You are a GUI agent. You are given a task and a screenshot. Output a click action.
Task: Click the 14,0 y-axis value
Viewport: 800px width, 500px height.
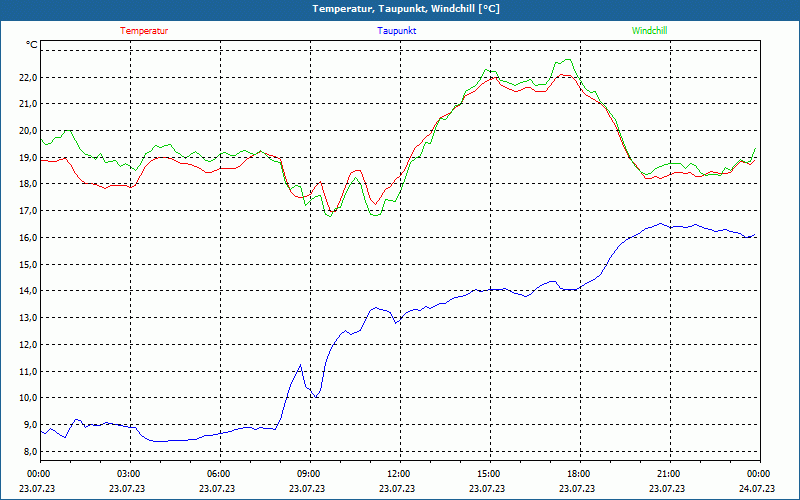click(x=29, y=290)
